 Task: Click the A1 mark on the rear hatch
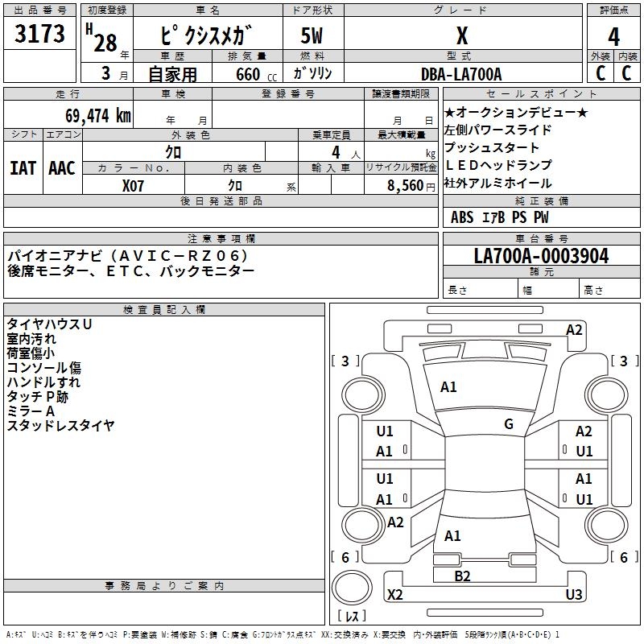click(452, 536)
